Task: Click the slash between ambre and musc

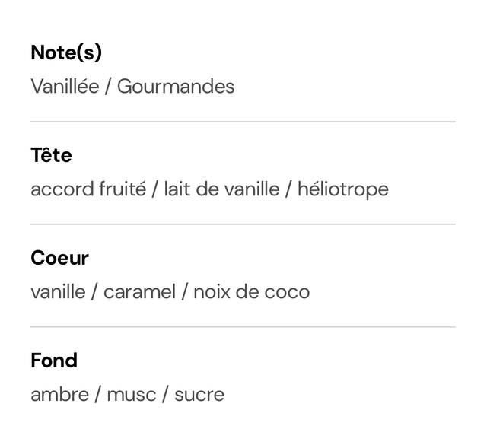Action: [x=98, y=395]
